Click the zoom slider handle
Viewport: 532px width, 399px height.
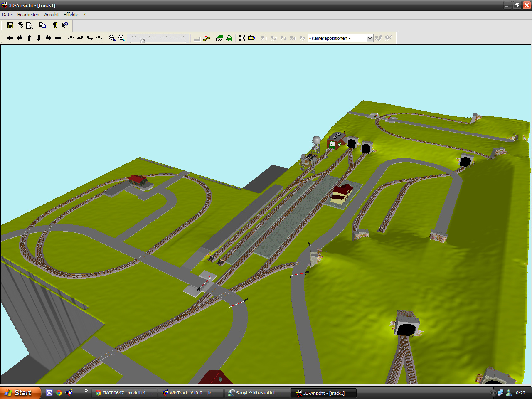click(143, 40)
